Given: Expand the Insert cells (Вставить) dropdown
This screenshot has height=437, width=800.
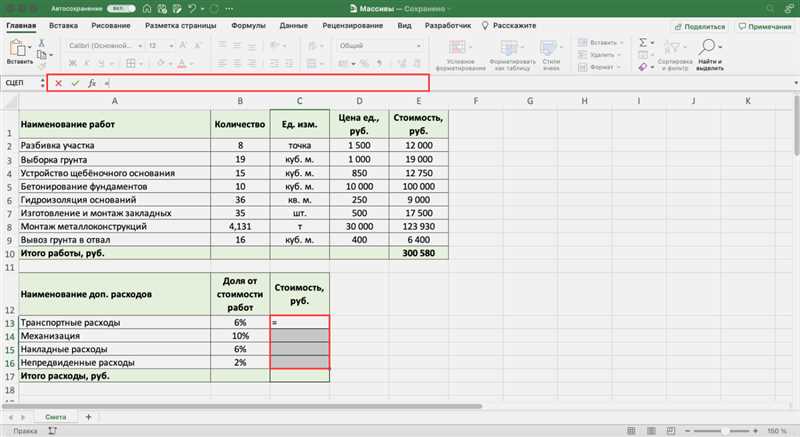Looking at the screenshot, I should coord(622,43).
